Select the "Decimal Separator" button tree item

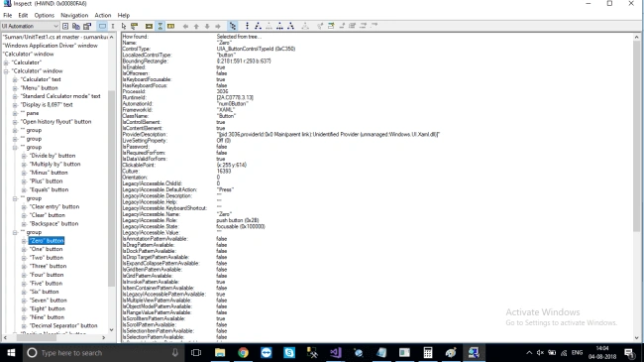coord(62,325)
